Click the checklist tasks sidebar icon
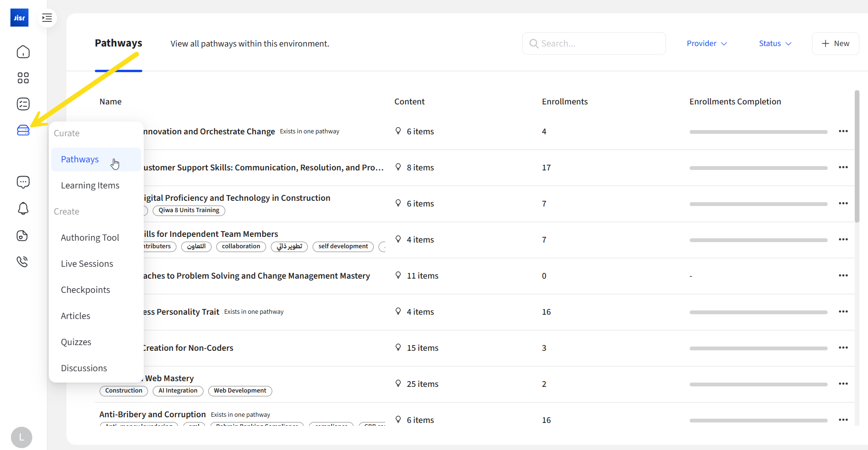 click(23, 104)
